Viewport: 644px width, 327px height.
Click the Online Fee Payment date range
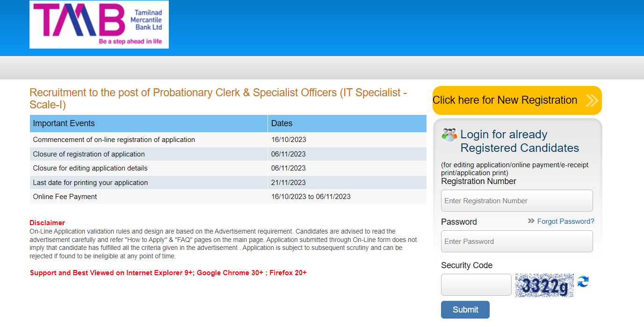(x=311, y=197)
